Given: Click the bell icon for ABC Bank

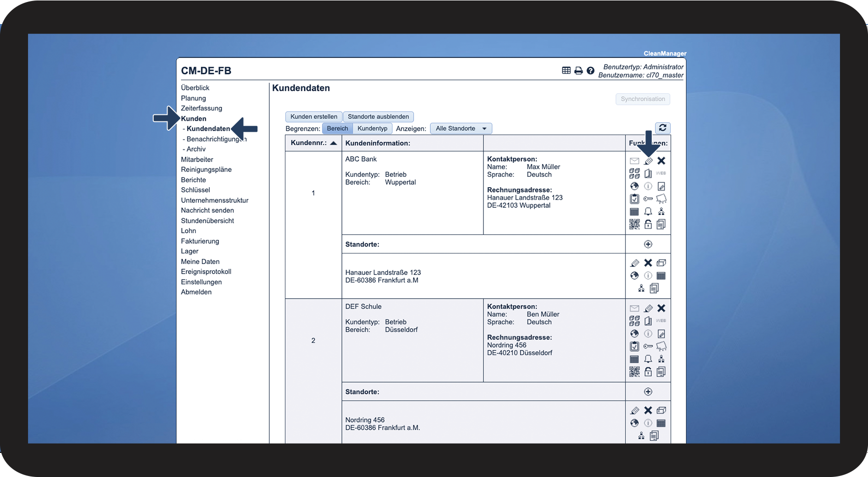Looking at the screenshot, I should click(x=648, y=212).
